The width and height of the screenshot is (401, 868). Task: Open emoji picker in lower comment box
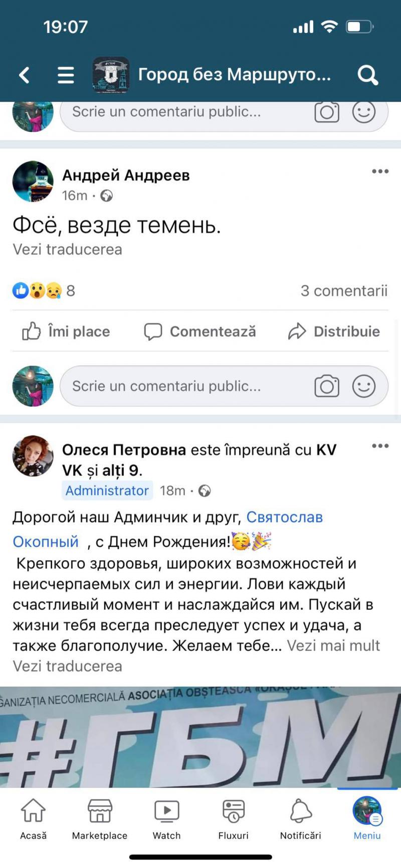point(364,386)
